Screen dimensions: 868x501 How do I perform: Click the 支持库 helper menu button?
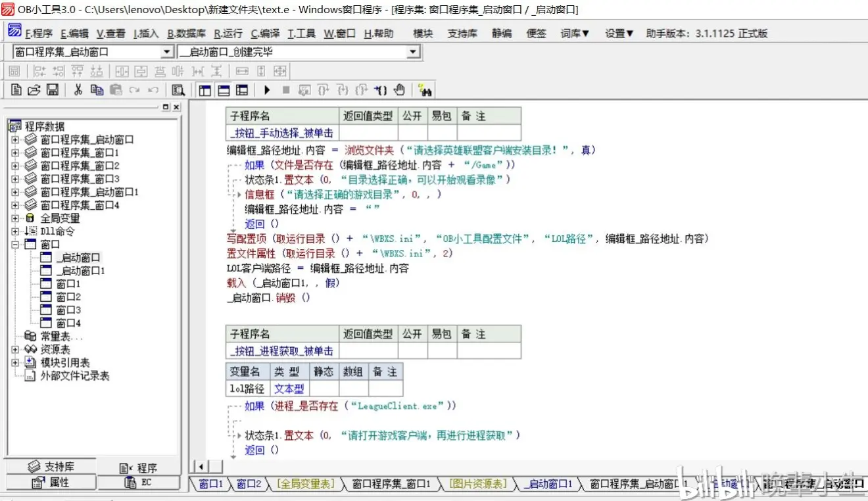[x=462, y=34]
